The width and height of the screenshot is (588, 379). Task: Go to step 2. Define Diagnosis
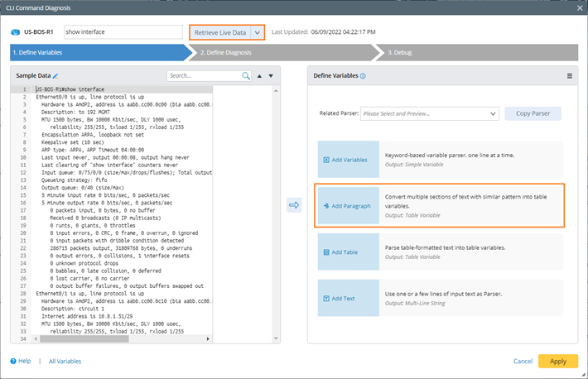283,52
